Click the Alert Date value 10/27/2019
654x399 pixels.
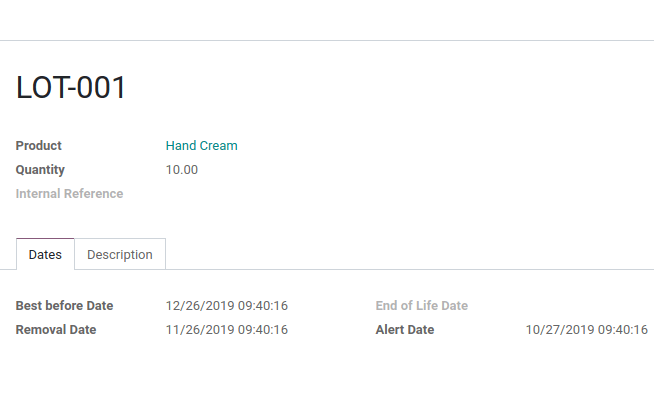point(586,330)
